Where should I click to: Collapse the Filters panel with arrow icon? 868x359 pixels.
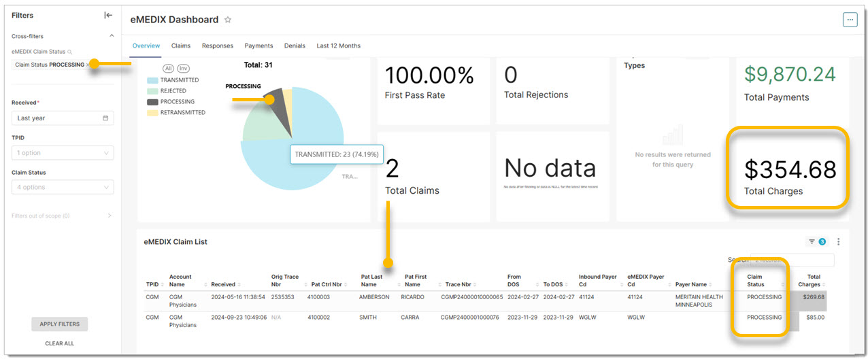(x=108, y=15)
